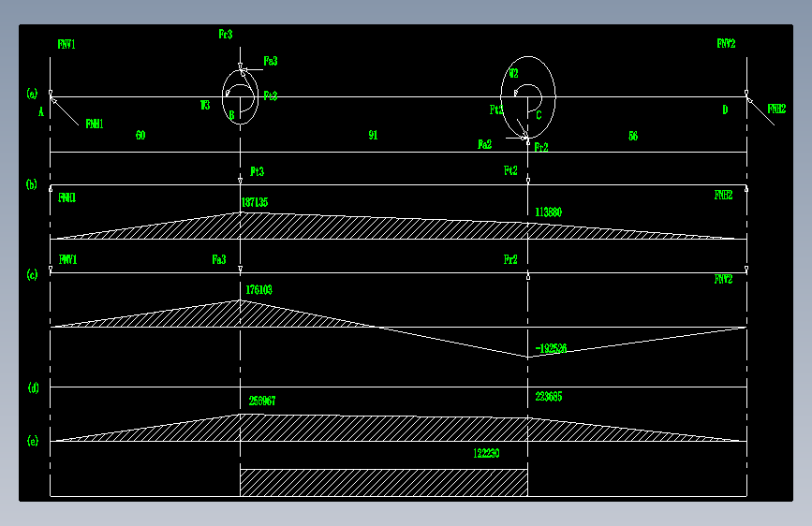
Task: Click the FNV2 label above support D
Action: click(x=726, y=43)
